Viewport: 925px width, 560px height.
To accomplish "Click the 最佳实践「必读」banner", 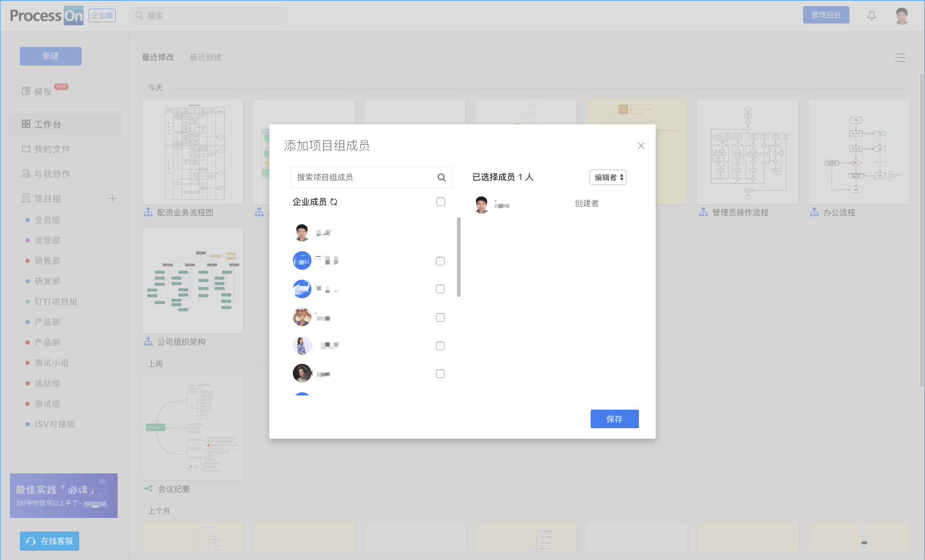I will coord(64,496).
